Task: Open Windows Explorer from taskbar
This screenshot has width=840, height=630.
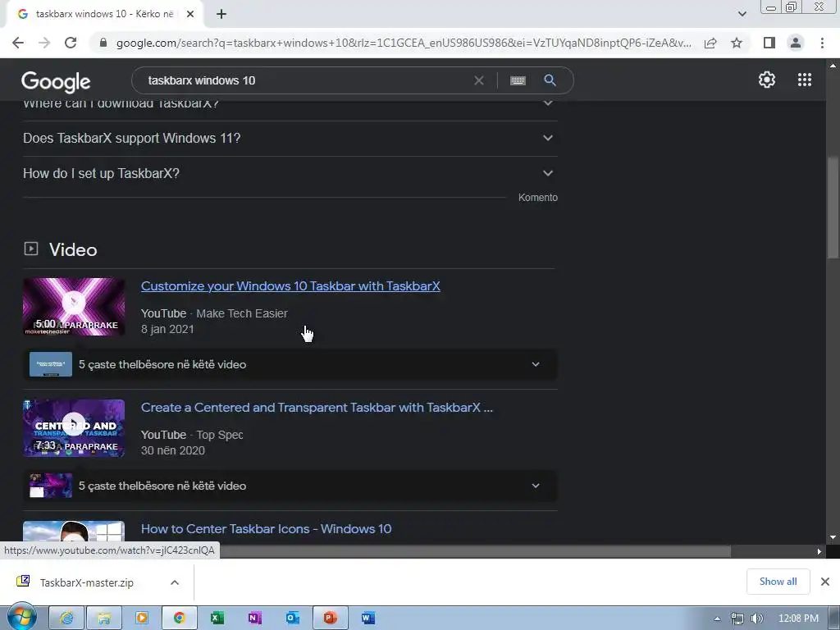Action: tap(104, 619)
